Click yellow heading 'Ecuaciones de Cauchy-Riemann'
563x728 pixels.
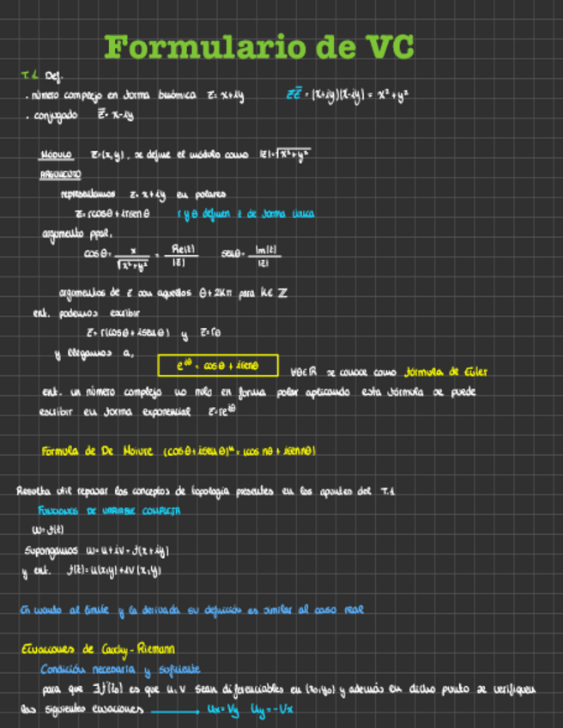[99, 650]
